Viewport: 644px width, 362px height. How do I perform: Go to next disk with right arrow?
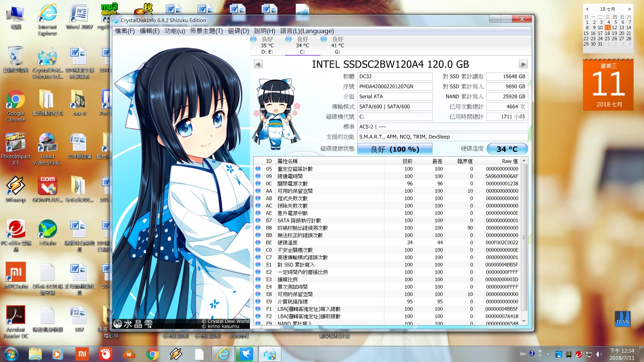(523, 64)
